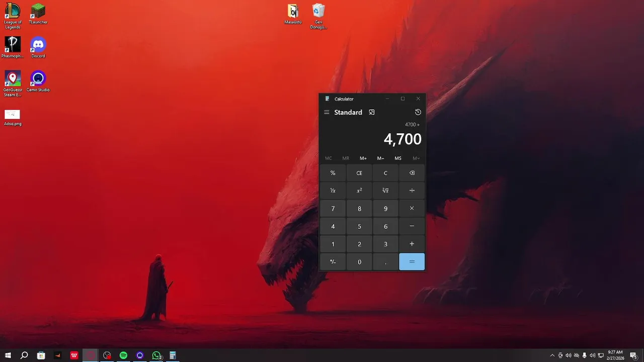Open taskbar Search
This screenshot has width=644, height=362.
pos(24,355)
